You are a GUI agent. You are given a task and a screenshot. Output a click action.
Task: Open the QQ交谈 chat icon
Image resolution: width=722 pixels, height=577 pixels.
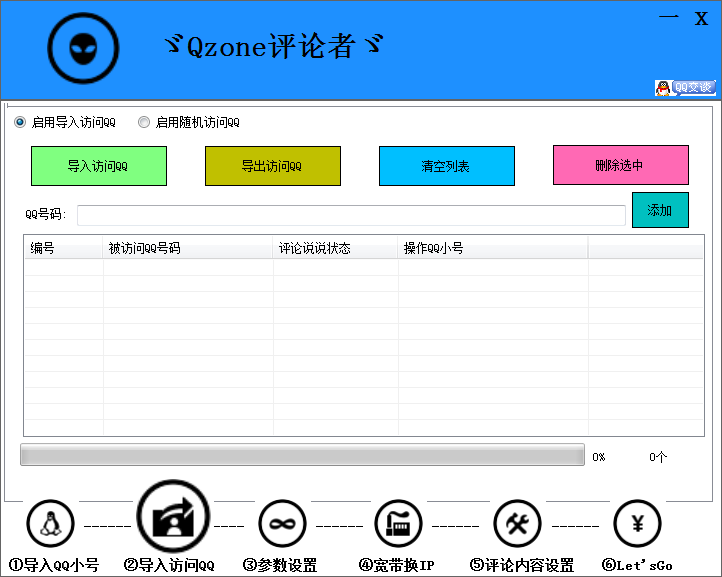[x=685, y=87]
